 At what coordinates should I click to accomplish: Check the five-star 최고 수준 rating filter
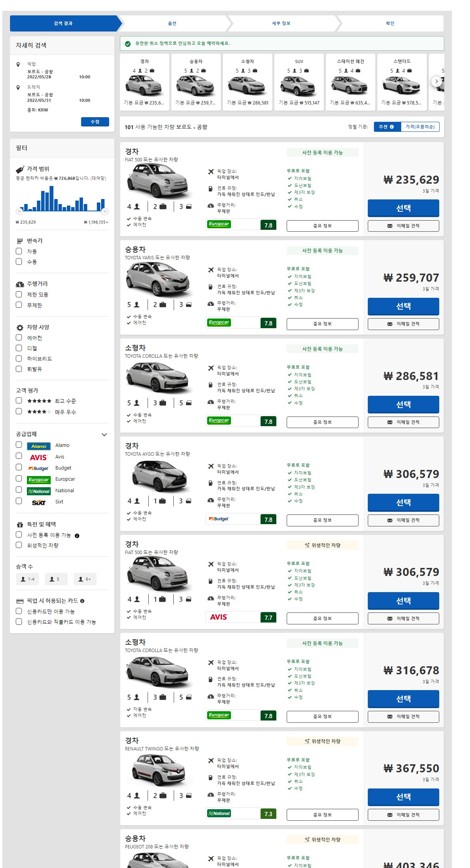coord(19,400)
